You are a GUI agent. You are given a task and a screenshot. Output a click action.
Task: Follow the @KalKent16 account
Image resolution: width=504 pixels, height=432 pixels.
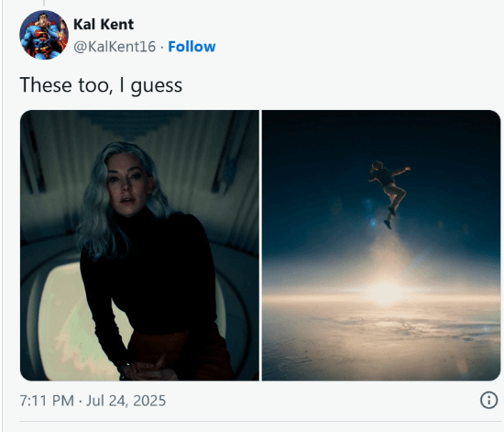192,47
